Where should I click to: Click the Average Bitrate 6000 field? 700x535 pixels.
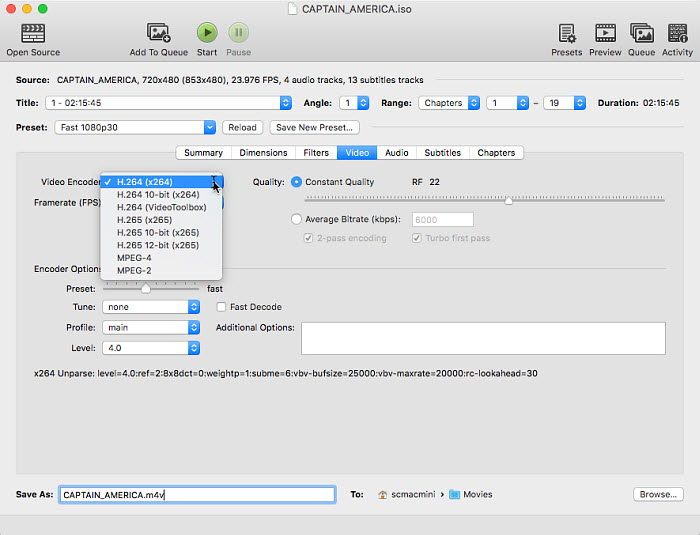[x=442, y=220]
